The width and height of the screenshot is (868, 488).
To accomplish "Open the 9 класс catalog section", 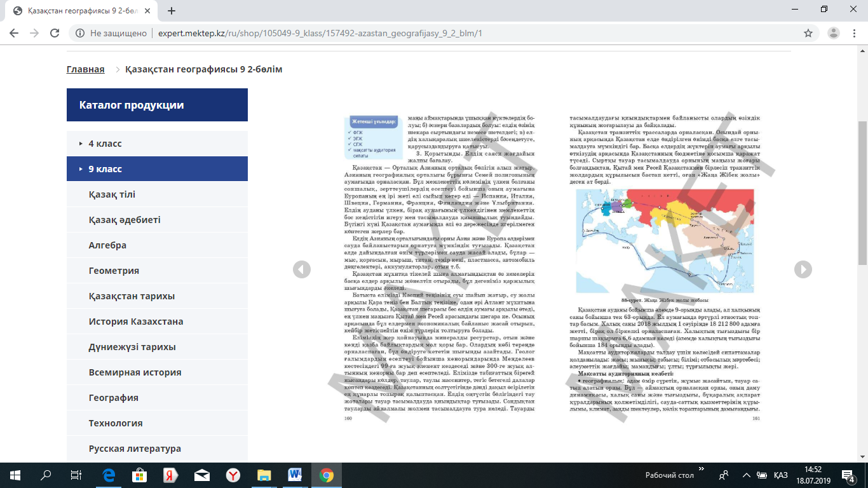I will pos(157,169).
